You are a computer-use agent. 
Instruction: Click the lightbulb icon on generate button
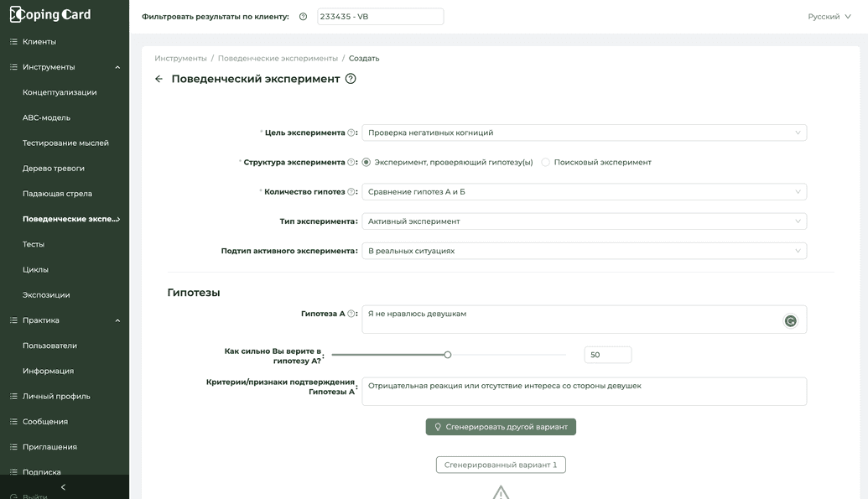coord(438,427)
